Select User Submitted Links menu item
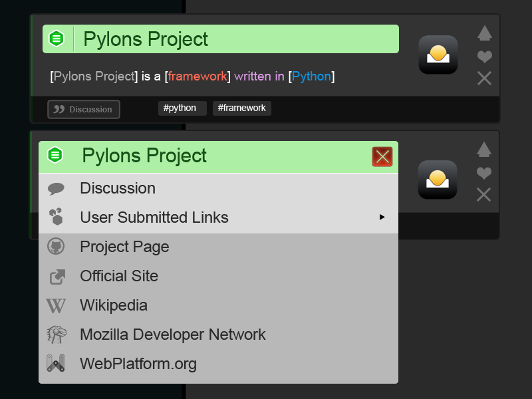The width and height of the screenshot is (532, 399). tap(219, 217)
